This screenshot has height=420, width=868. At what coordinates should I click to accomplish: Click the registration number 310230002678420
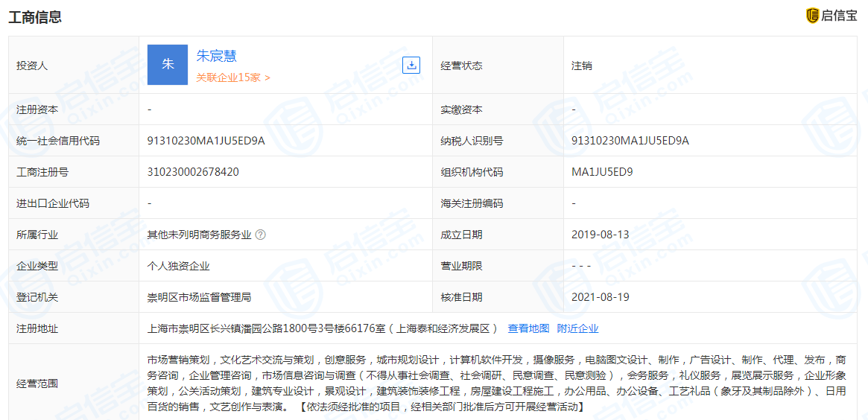[x=193, y=172]
